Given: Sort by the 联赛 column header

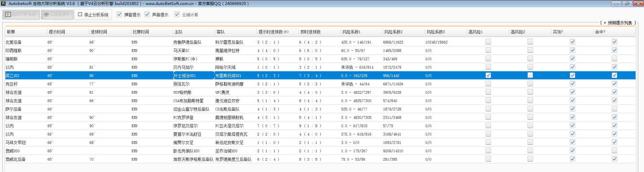Looking at the screenshot, I should coord(11,32).
